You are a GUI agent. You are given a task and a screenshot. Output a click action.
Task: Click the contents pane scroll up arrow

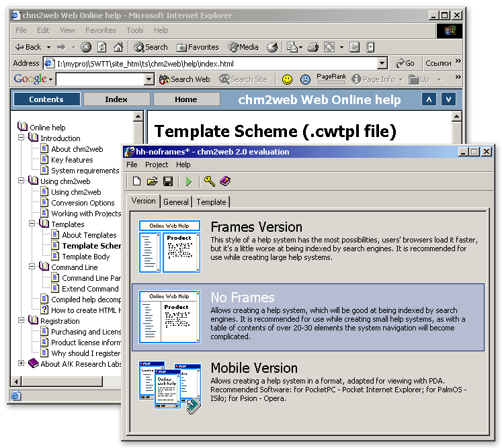coord(138,116)
